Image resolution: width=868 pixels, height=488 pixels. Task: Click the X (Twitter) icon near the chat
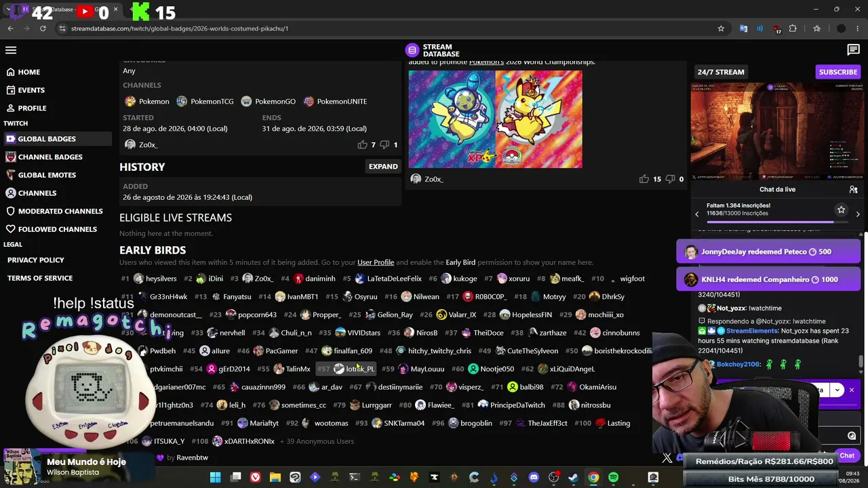tap(667, 458)
